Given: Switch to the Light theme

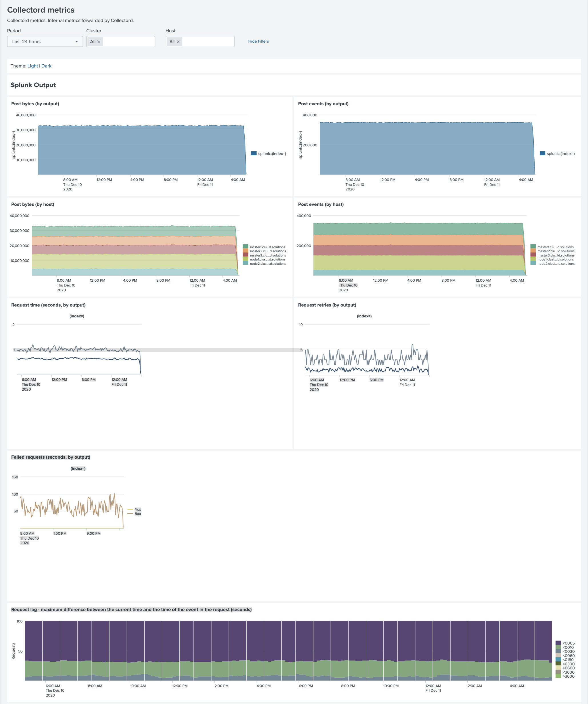Looking at the screenshot, I should (x=33, y=66).
